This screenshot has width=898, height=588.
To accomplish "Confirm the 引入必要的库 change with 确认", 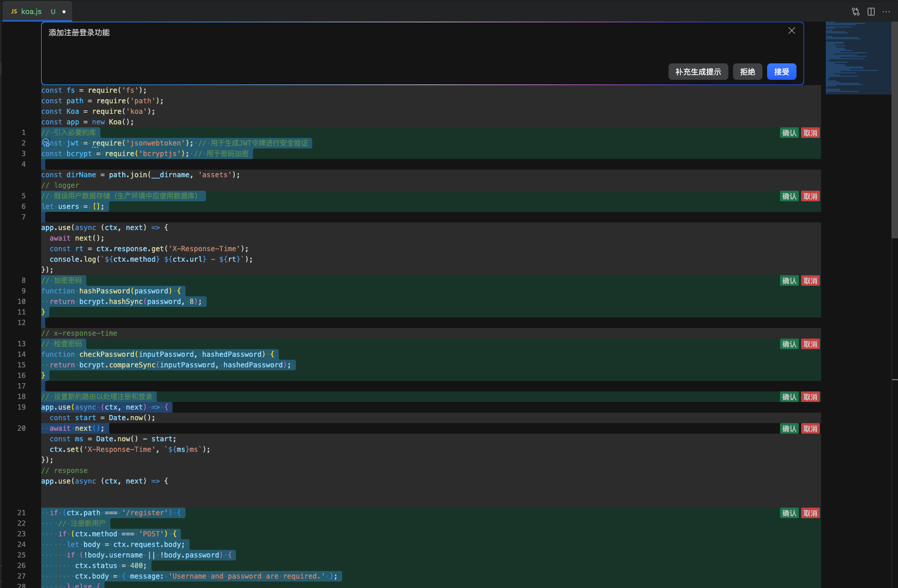I will [x=789, y=133].
